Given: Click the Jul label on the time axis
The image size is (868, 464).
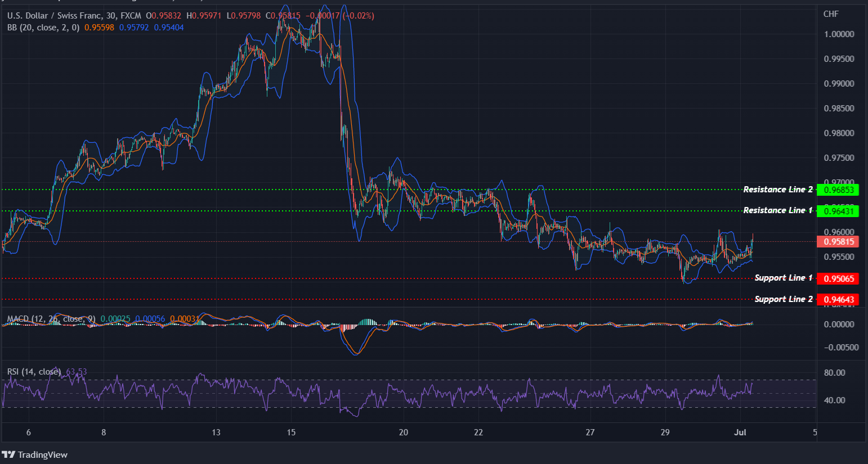Looking at the screenshot, I should [x=740, y=433].
